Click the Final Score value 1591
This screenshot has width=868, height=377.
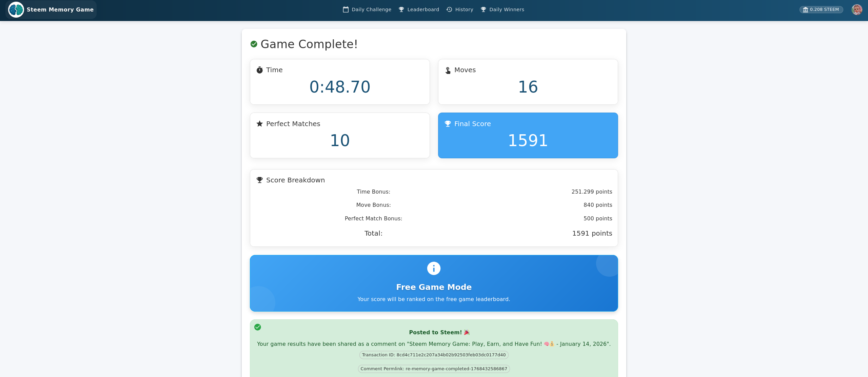click(x=528, y=140)
